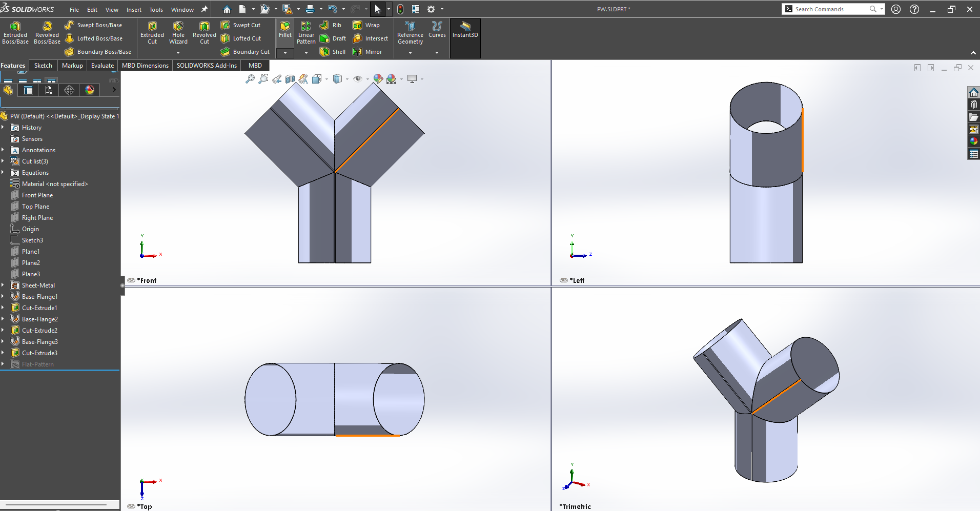Click the Extruded Boss/Base tool
Image resolution: width=980 pixels, height=511 pixels.
click(x=15, y=33)
